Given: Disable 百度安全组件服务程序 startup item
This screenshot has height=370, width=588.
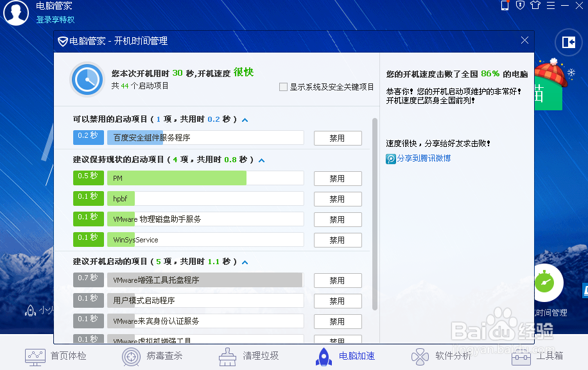Looking at the screenshot, I should click(338, 138).
